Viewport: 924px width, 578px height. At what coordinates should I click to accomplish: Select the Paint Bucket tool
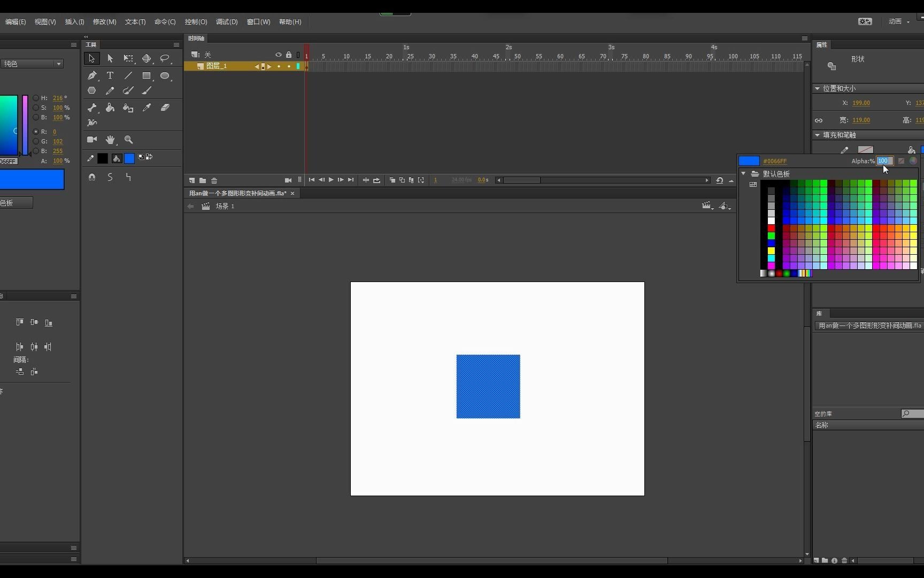pyautogui.click(x=110, y=108)
